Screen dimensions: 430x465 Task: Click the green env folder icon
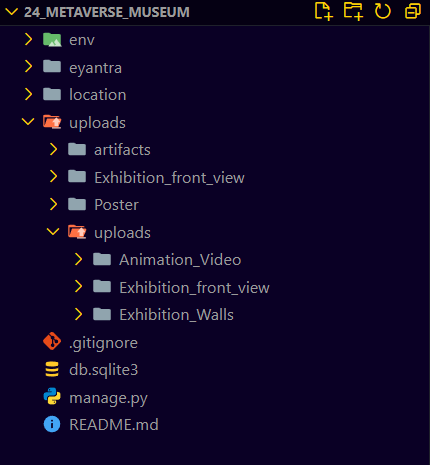click(52, 40)
